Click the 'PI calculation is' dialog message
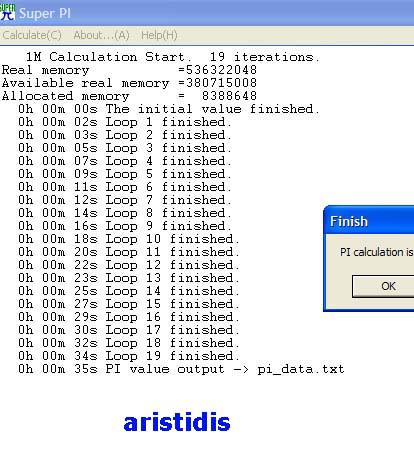 (x=377, y=252)
